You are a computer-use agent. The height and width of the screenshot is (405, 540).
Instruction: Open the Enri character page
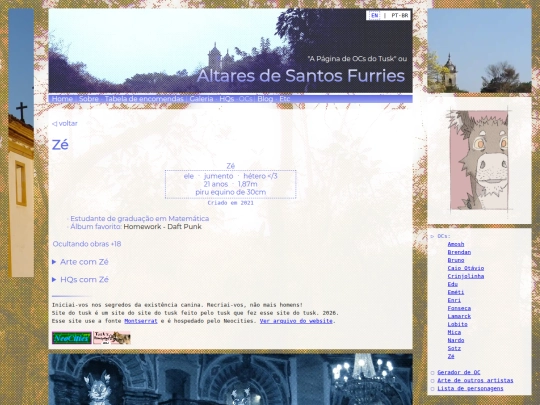454,300
